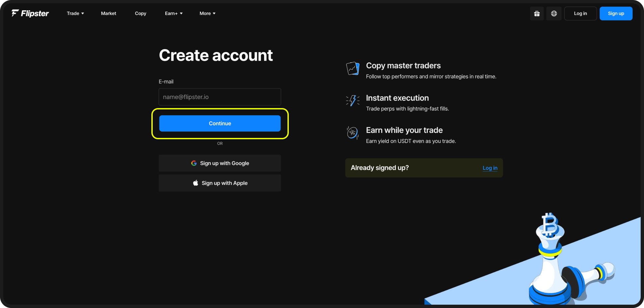Open the Copy menu item
Screen dimensions: 644x308
coord(140,14)
